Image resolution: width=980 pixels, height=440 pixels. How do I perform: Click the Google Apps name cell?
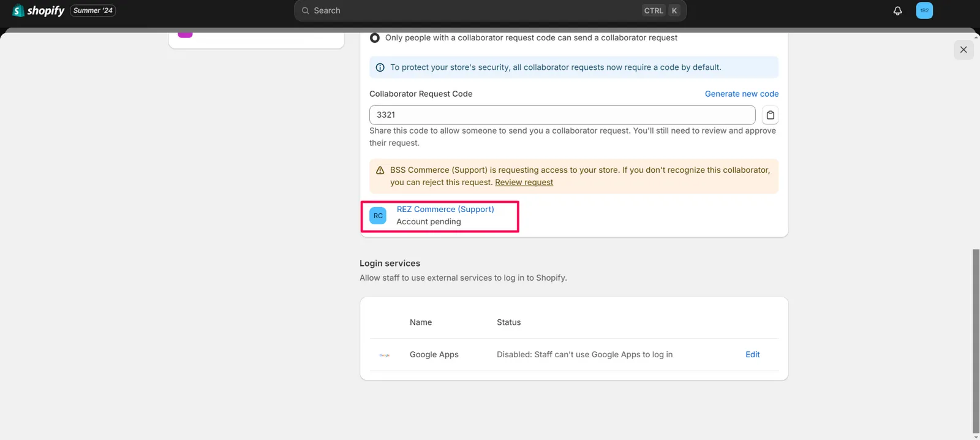click(434, 354)
